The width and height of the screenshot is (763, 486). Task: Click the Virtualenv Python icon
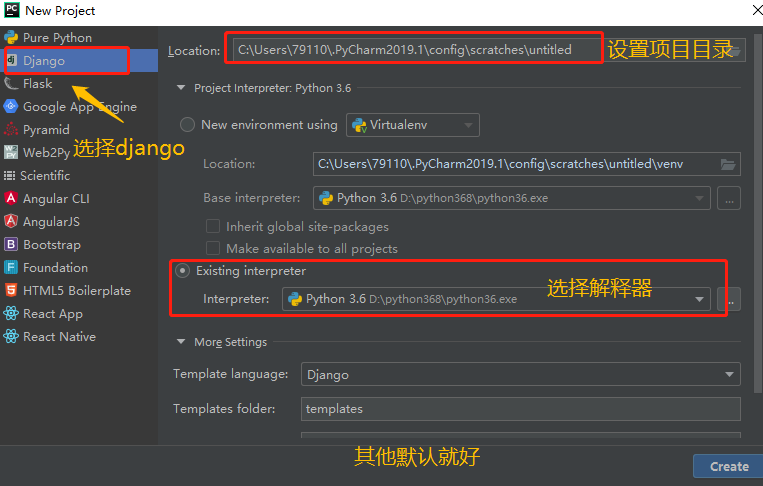(x=359, y=125)
